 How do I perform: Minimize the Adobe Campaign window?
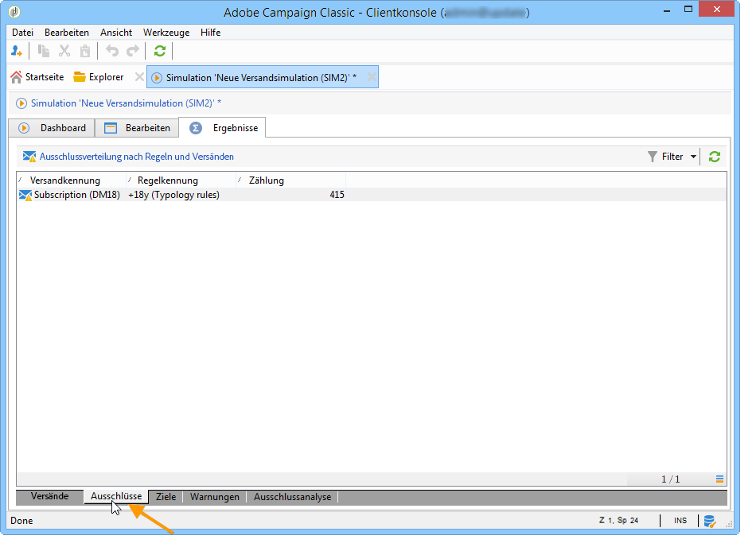tap(667, 10)
